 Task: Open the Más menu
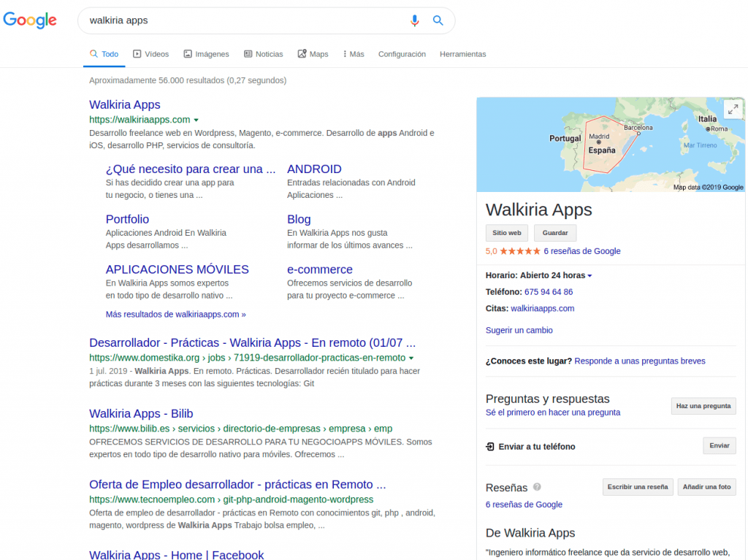click(354, 54)
